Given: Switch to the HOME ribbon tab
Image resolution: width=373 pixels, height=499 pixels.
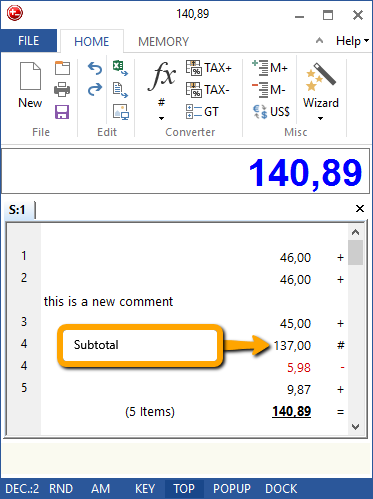Looking at the screenshot, I should coord(92,42).
